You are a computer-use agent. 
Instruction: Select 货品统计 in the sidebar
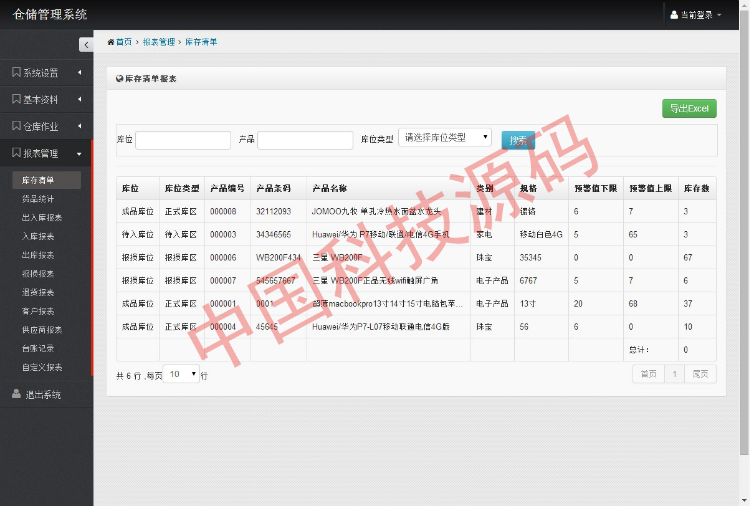coord(38,199)
